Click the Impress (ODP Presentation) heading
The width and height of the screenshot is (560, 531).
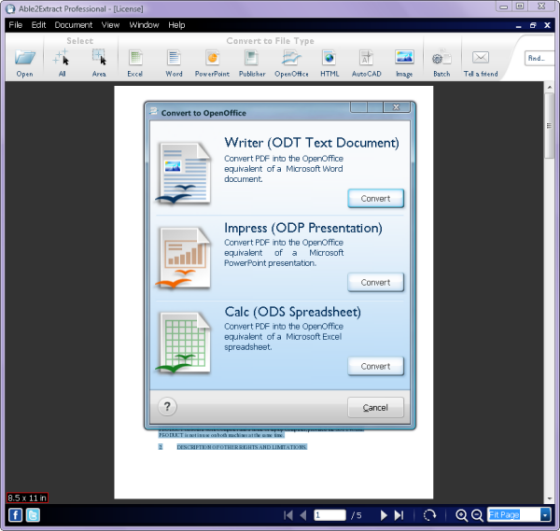(303, 228)
